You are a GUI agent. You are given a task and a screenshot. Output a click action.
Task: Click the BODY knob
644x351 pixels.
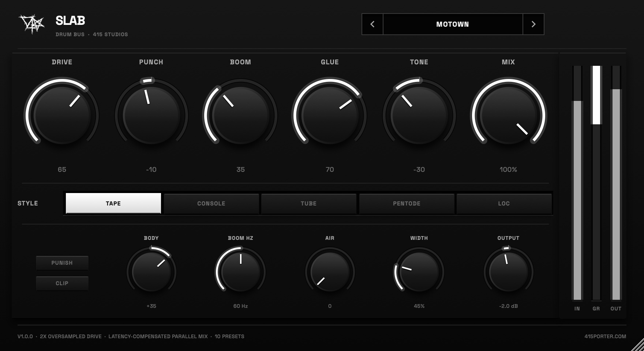(151, 272)
